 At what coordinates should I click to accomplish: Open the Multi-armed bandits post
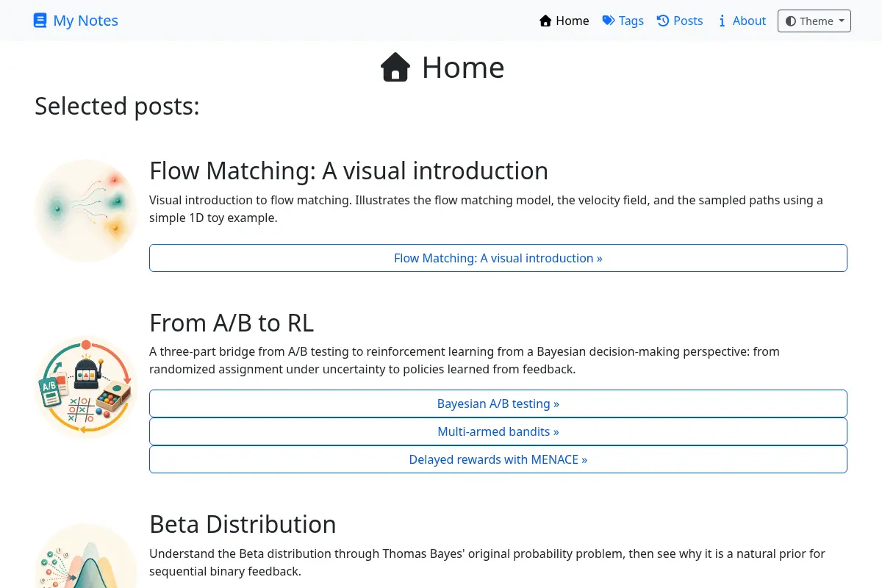tap(498, 431)
